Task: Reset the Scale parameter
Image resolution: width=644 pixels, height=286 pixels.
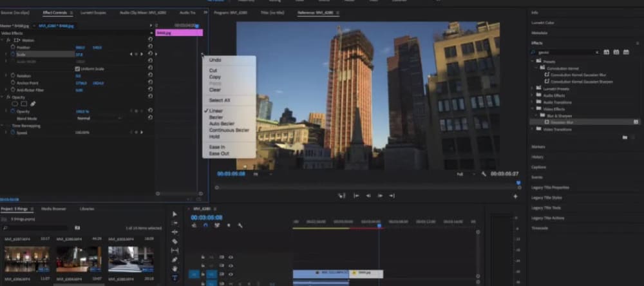Action: tap(150, 54)
